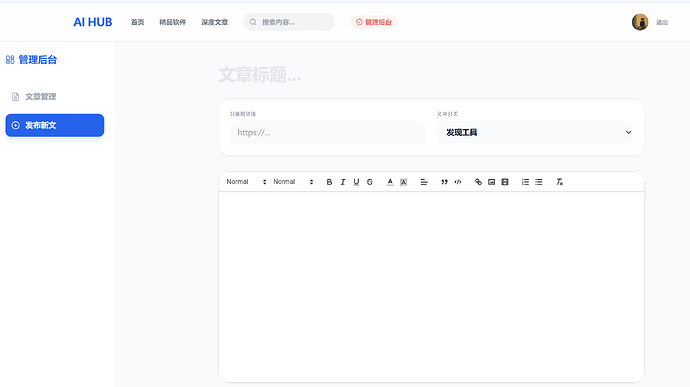Open 深度文章 in the top navigation

tap(215, 22)
